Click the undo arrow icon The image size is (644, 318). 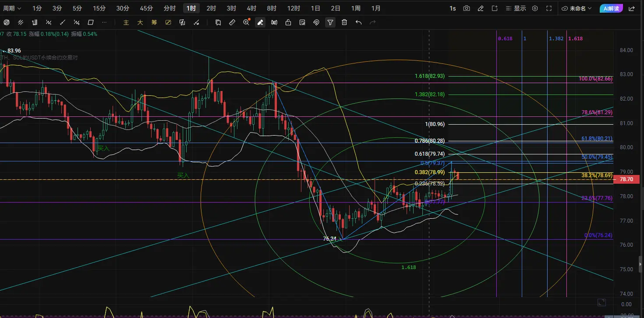click(358, 22)
